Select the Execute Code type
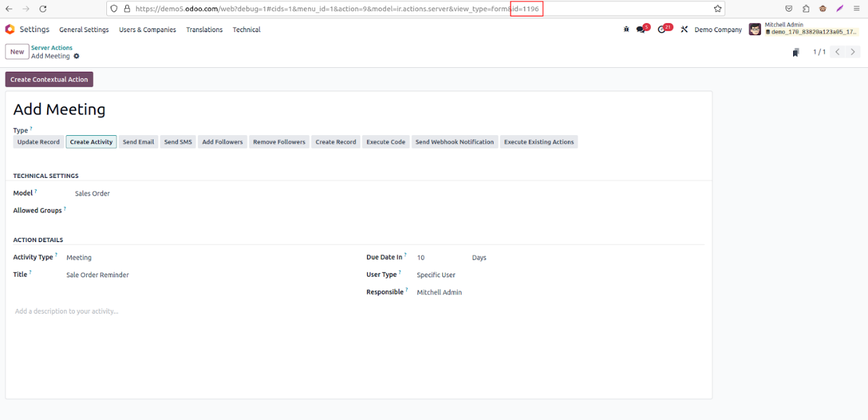This screenshot has height=420, width=868. tap(386, 142)
